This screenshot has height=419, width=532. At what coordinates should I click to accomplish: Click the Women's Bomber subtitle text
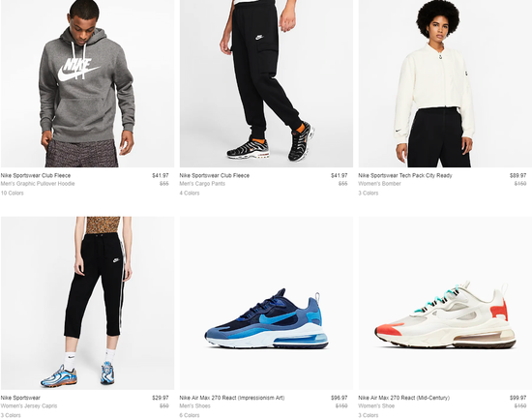(x=380, y=184)
